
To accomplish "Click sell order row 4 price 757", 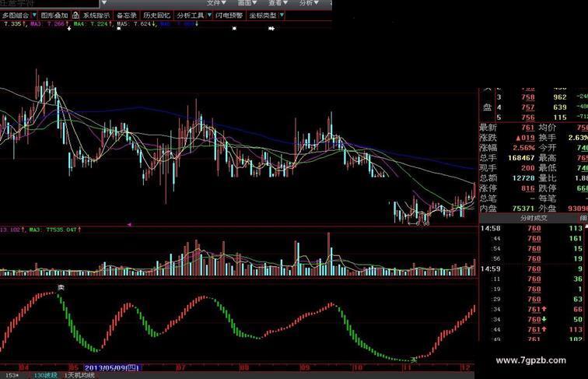I will coord(528,107).
